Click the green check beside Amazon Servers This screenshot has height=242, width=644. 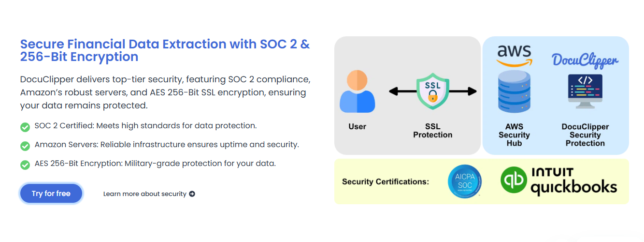pos(25,146)
